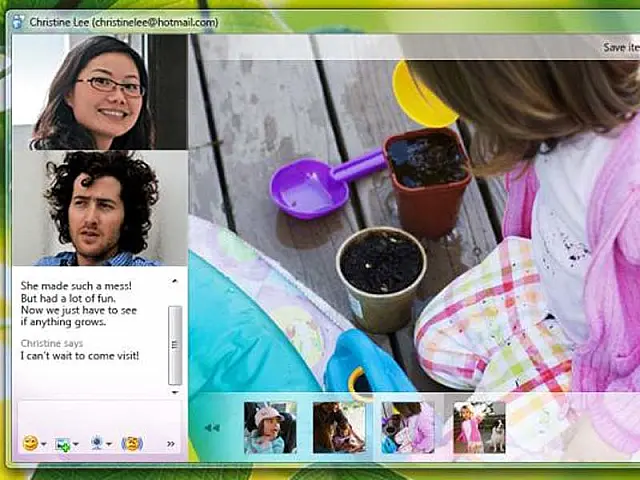Click the text 'She made such a mess!'
Viewport: 640px width, 480px height.
pos(76,286)
